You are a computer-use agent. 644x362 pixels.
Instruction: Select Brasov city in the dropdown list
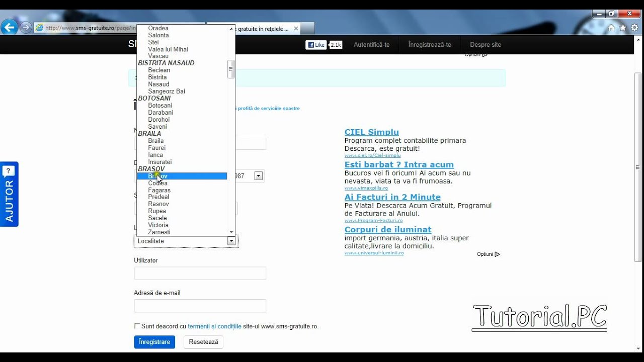tap(182, 176)
